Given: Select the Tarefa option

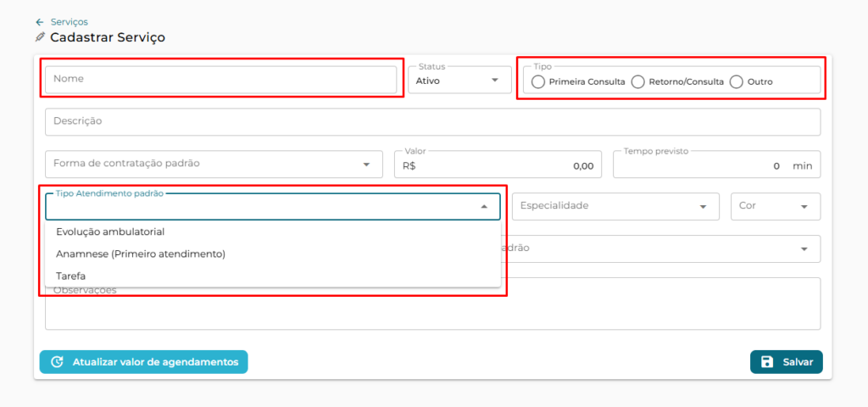Looking at the screenshot, I should (x=273, y=276).
